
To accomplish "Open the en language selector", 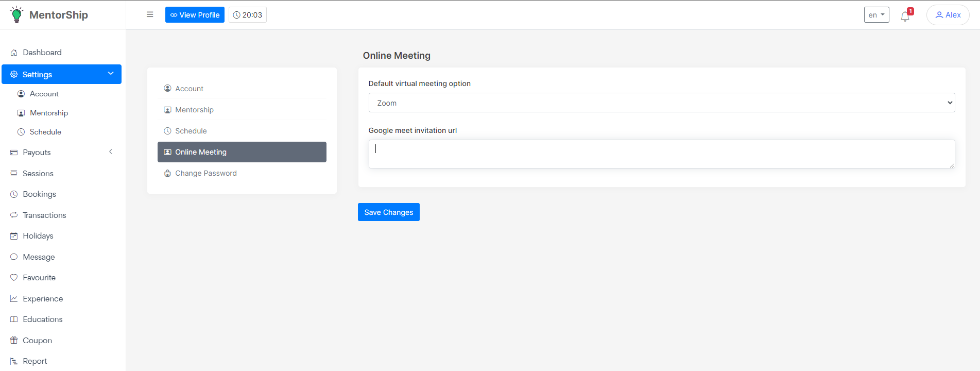I will (876, 15).
